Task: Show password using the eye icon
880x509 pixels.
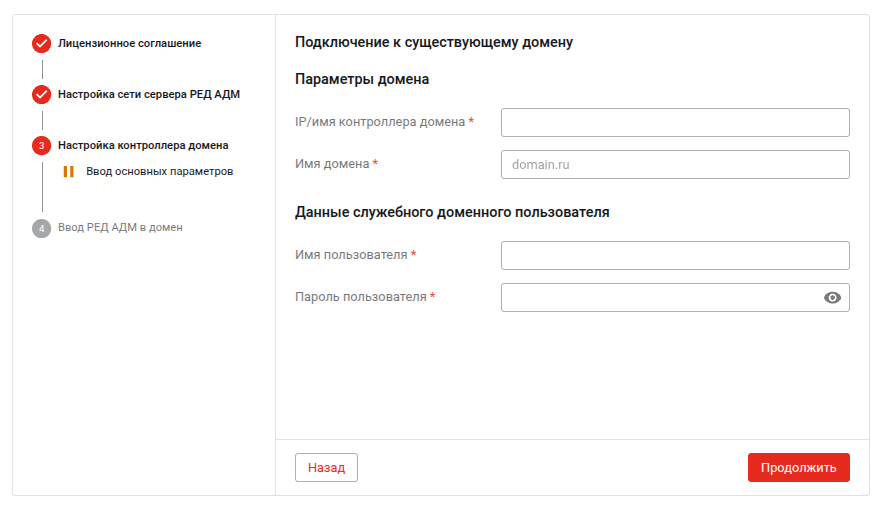Action: [832, 298]
